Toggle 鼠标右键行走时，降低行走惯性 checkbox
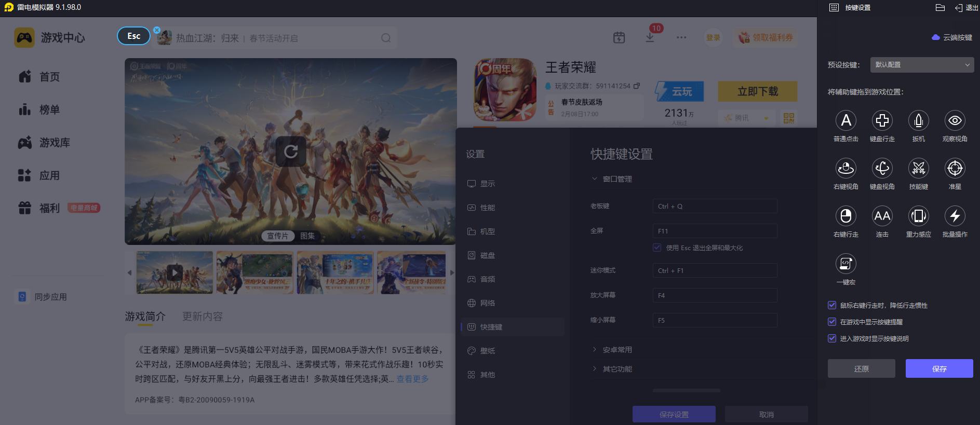Screen dimensions: 980x425 pos(832,305)
